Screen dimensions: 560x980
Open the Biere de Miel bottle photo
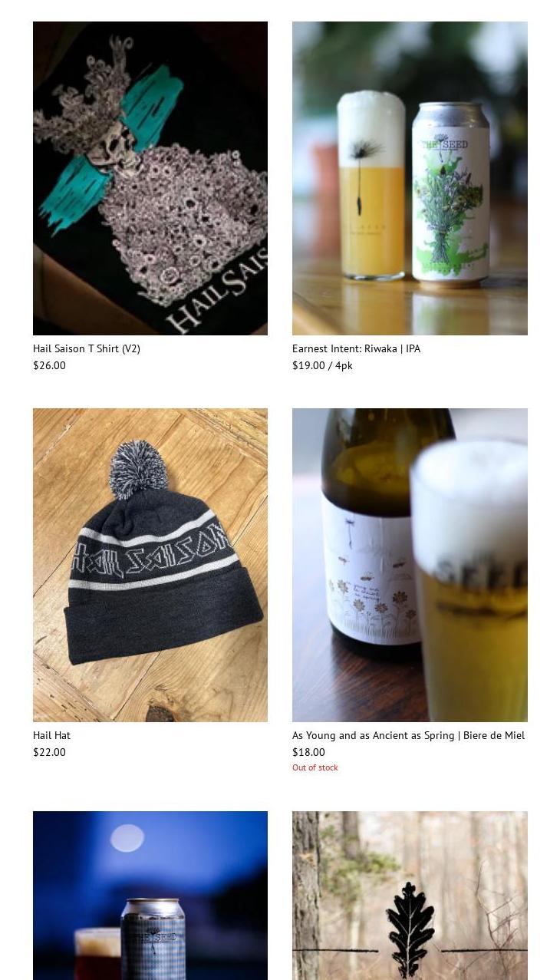pyautogui.click(x=410, y=565)
